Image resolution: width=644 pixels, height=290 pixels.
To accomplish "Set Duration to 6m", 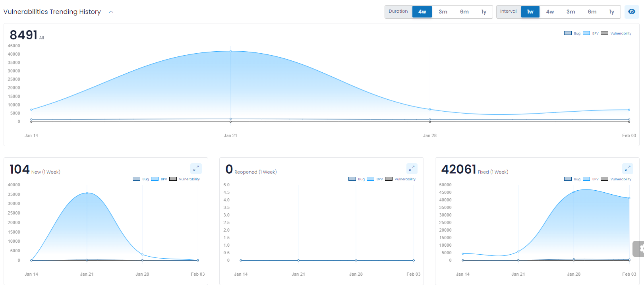I will [x=464, y=12].
